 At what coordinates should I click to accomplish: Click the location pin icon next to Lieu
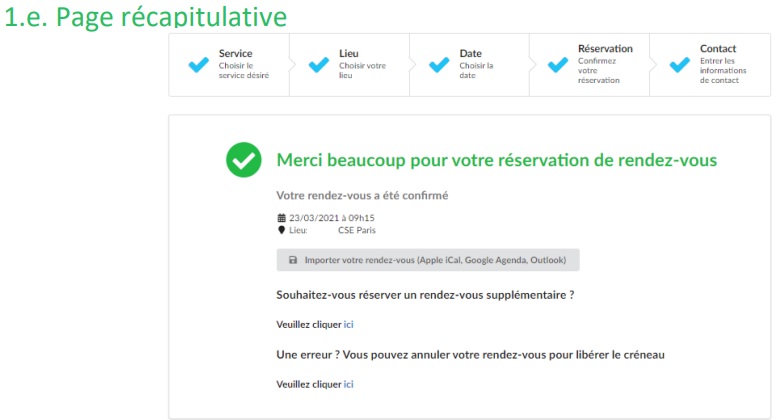click(281, 230)
